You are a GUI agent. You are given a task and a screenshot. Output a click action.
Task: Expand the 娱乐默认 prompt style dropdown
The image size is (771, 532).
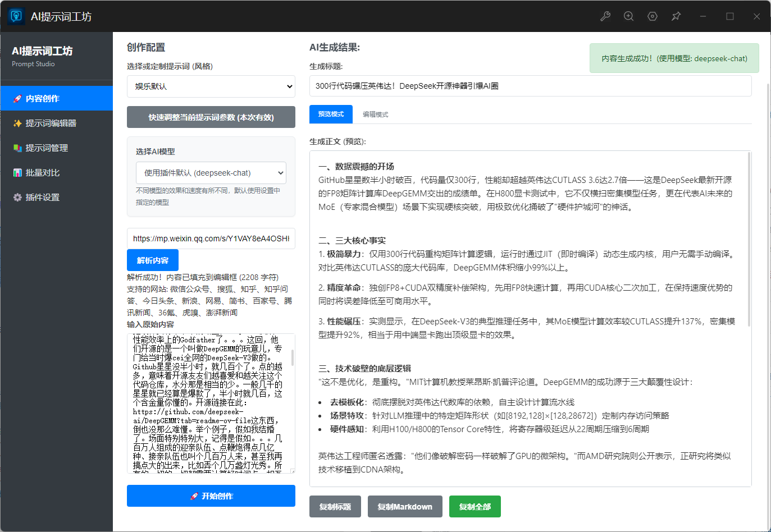click(x=211, y=86)
